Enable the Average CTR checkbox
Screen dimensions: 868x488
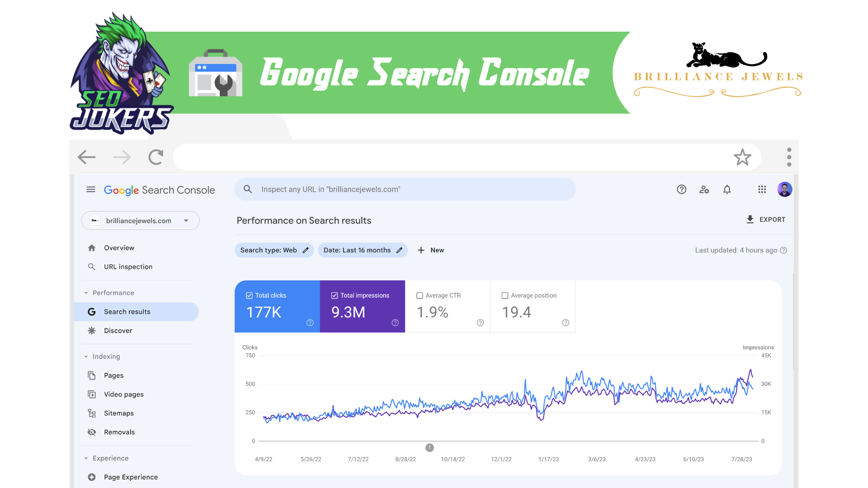click(x=420, y=296)
